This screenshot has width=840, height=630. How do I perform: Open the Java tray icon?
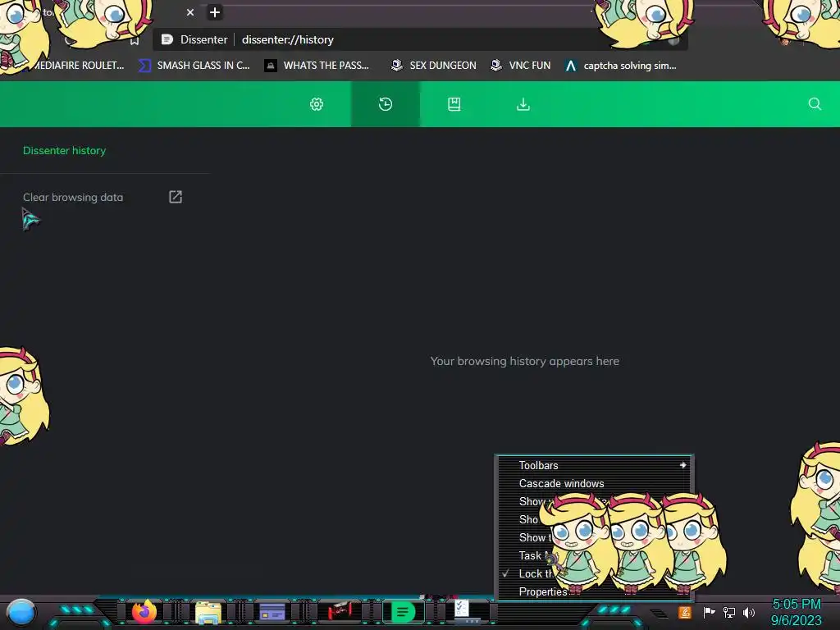click(685, 612)
